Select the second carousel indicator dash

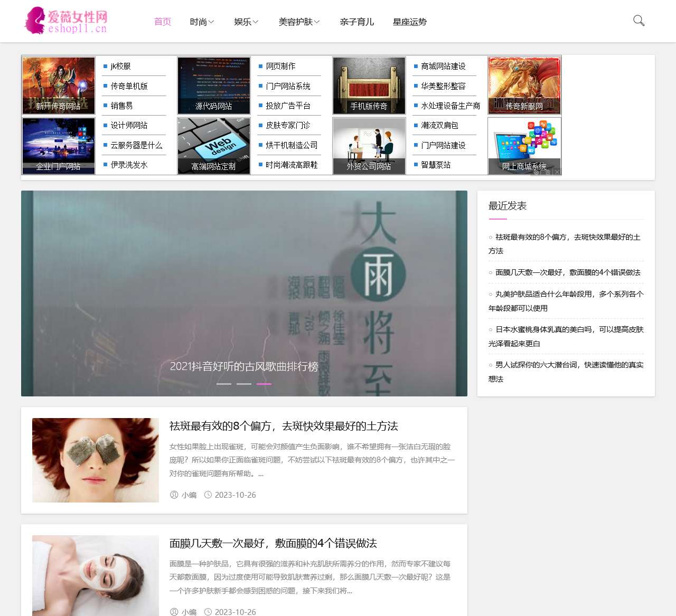coord(244,384)
